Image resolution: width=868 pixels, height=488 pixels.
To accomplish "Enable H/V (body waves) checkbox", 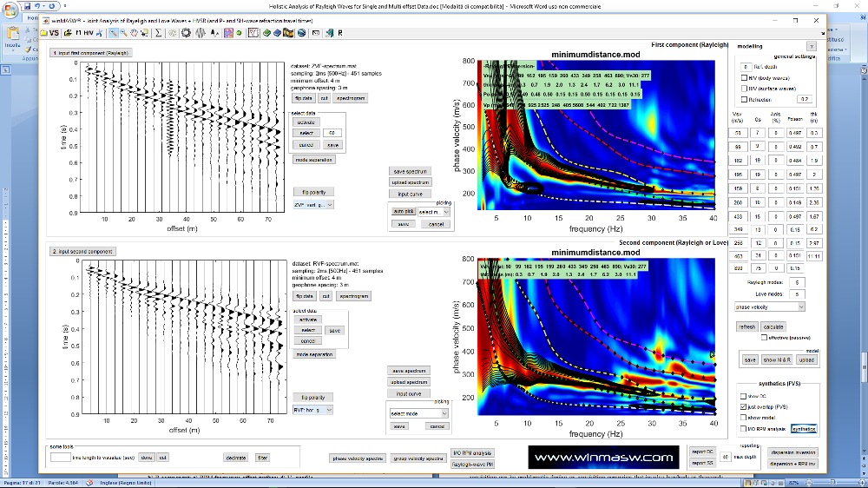I will pyautogui.click(x=744, y=78).
